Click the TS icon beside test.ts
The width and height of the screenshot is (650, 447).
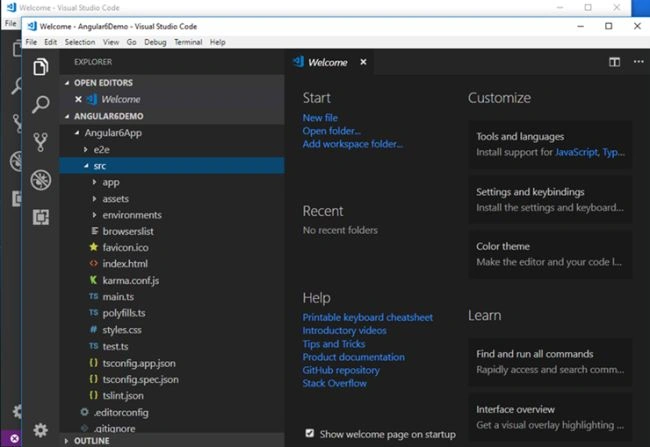point(94,346)
